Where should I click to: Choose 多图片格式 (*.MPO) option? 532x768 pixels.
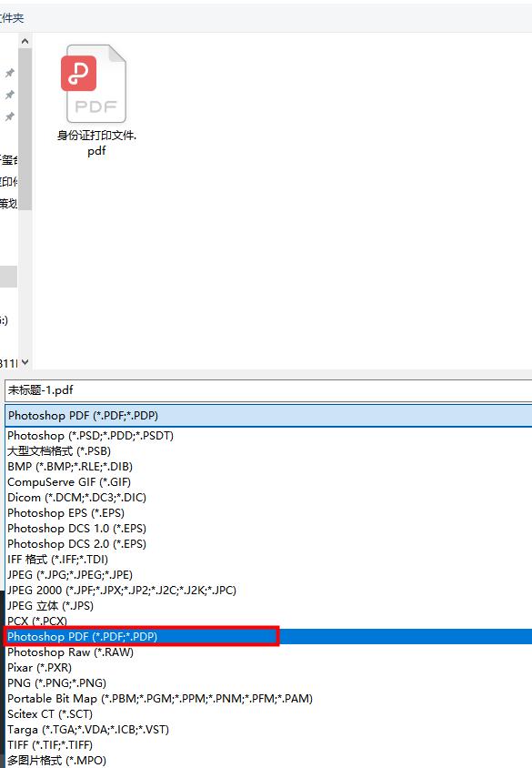pyautogui.click(x=56, y=760)
